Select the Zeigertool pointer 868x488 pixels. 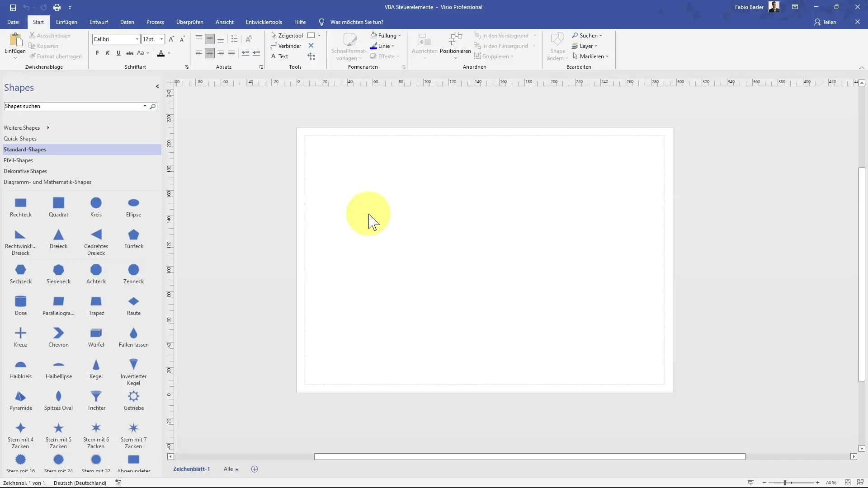287,35
